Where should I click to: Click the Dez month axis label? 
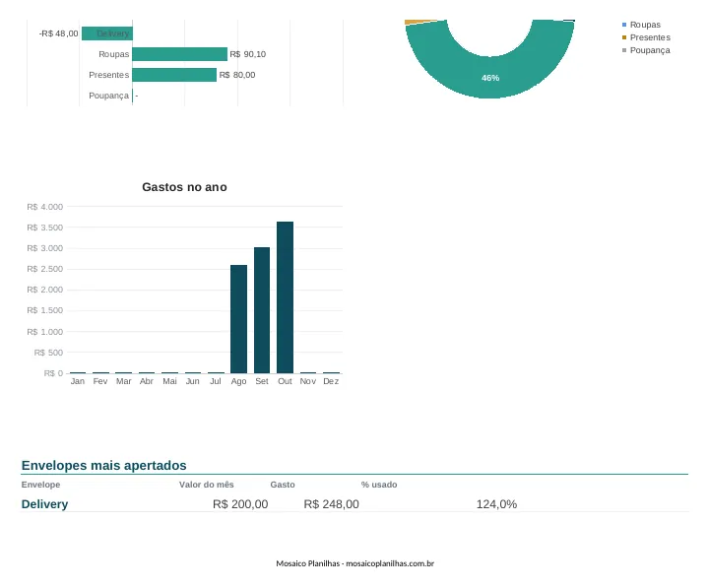331,381
